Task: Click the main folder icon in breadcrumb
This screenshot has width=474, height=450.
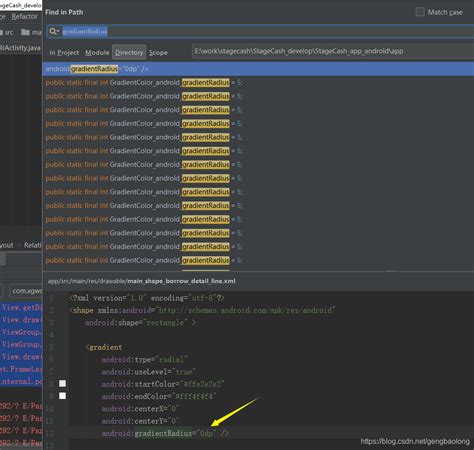Action: tap(25, 32)
